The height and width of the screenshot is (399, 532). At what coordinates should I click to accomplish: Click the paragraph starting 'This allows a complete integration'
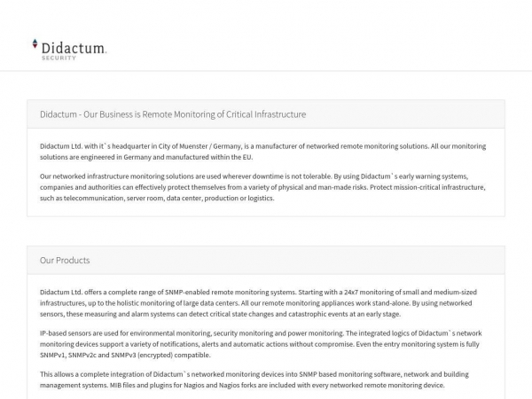pos(262,379)
